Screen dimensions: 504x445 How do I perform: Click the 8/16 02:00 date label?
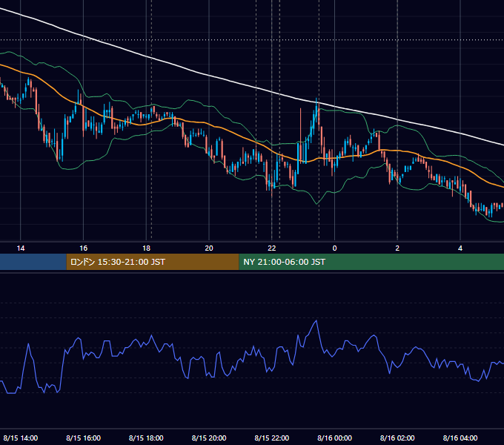click(397, 438)
